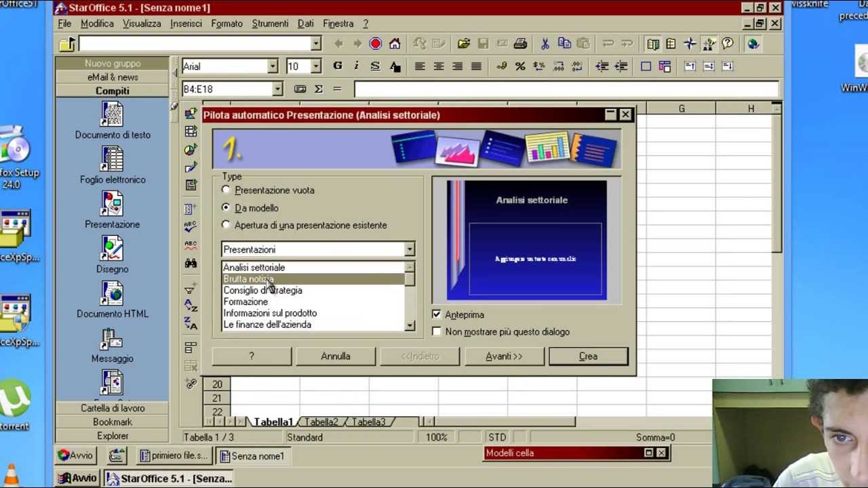Image resolution: width=868 pixels, height=488 pixels.
Task: Click the binoculars Find icon in side toolbar
Action: [x=191, y=263]
